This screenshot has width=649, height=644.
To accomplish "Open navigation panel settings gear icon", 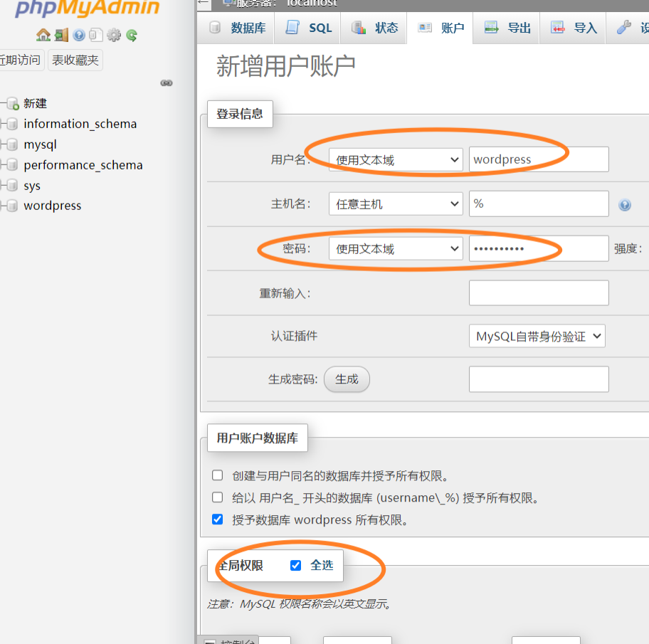I will pyautogui.click(x=114, y=35).
